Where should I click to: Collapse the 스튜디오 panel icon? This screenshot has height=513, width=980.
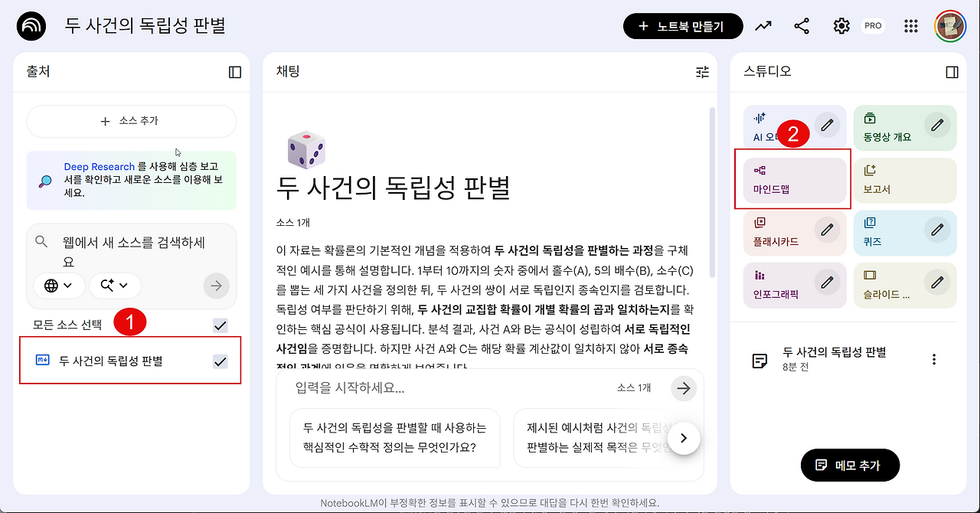pyautogui.click(x=952, y=72)
